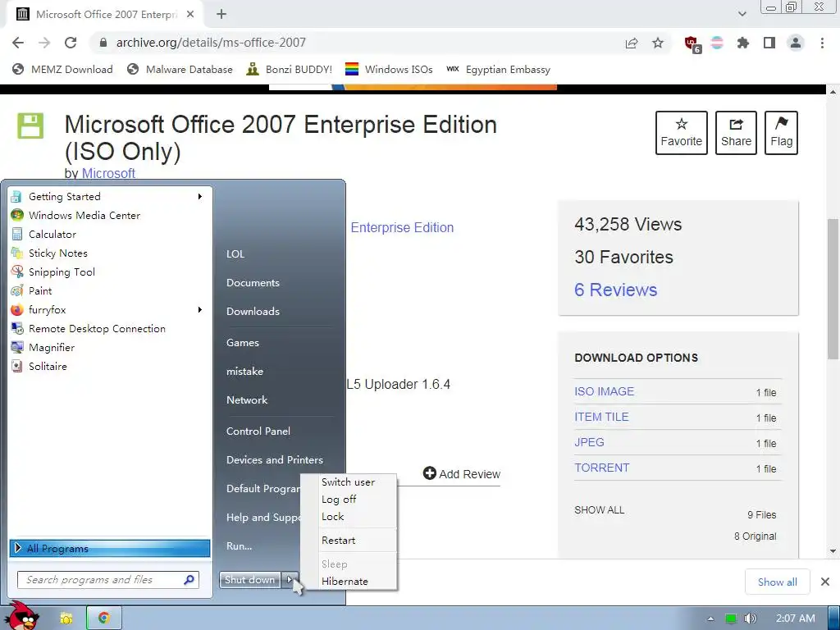Show hidden tray icons arrow
The width and height of the screenshot is (840, 630).
711,619
